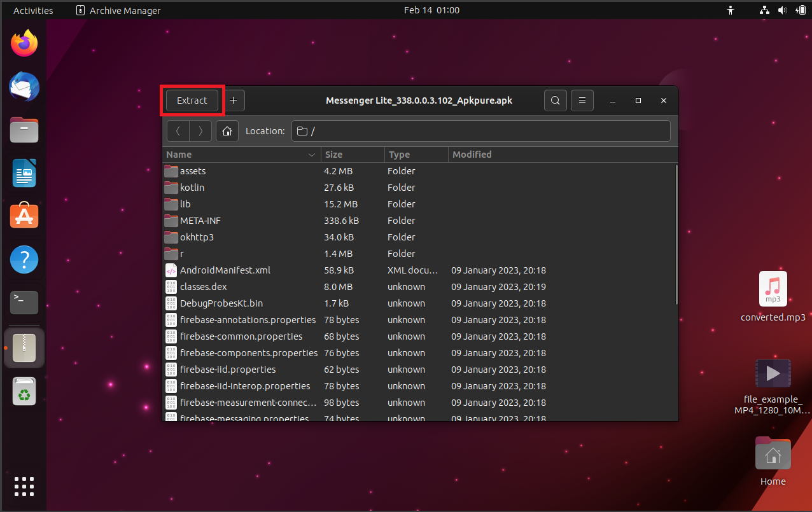Image resolution: width=812 pixels, height=512 pixels.
Task: Open Show Applications grid
Action: click(x=24, y=487)
